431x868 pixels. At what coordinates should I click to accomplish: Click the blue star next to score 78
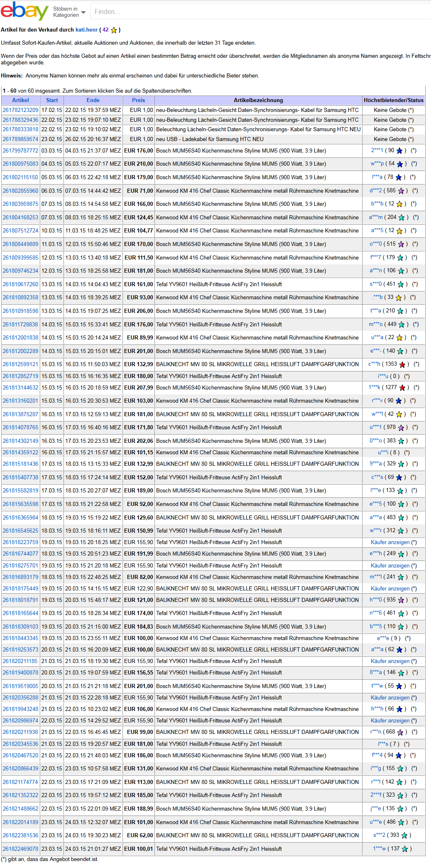click(398, 178)
